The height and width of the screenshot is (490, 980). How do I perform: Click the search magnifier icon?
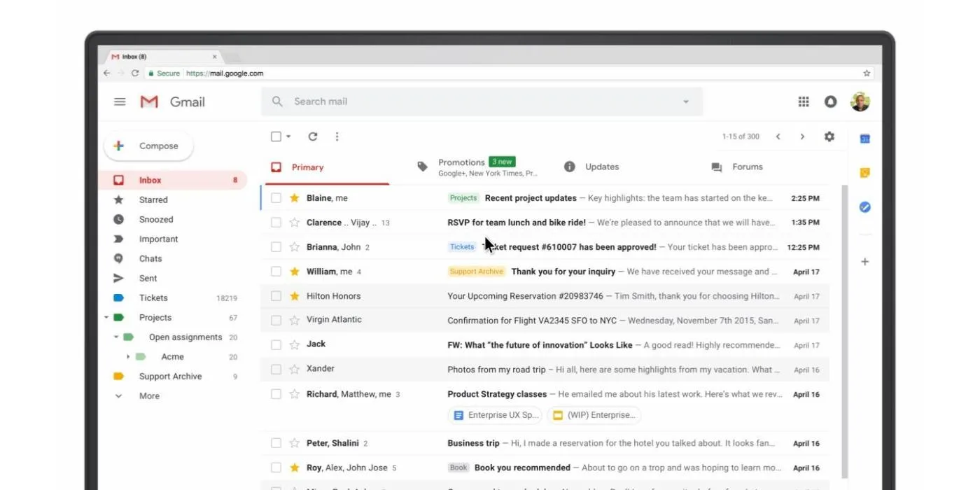pos(277,101)
